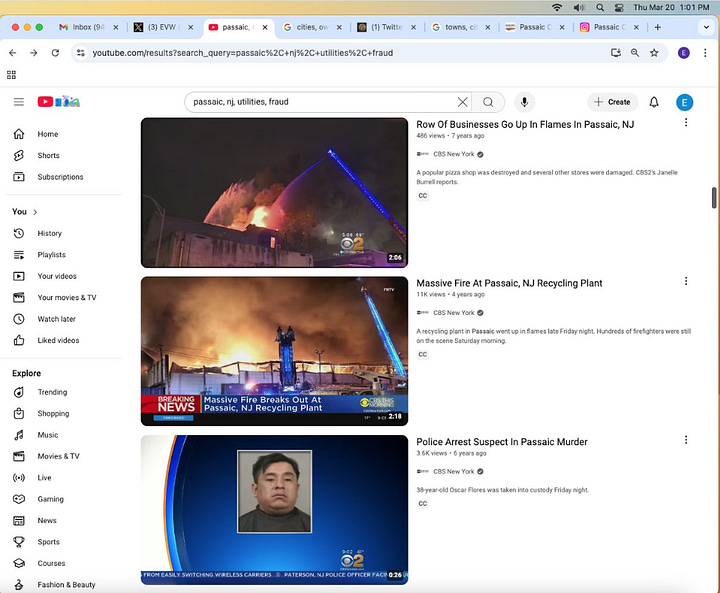
Task: Click the page vertical scrollbar thumb
Action: [x=714, y=198]
